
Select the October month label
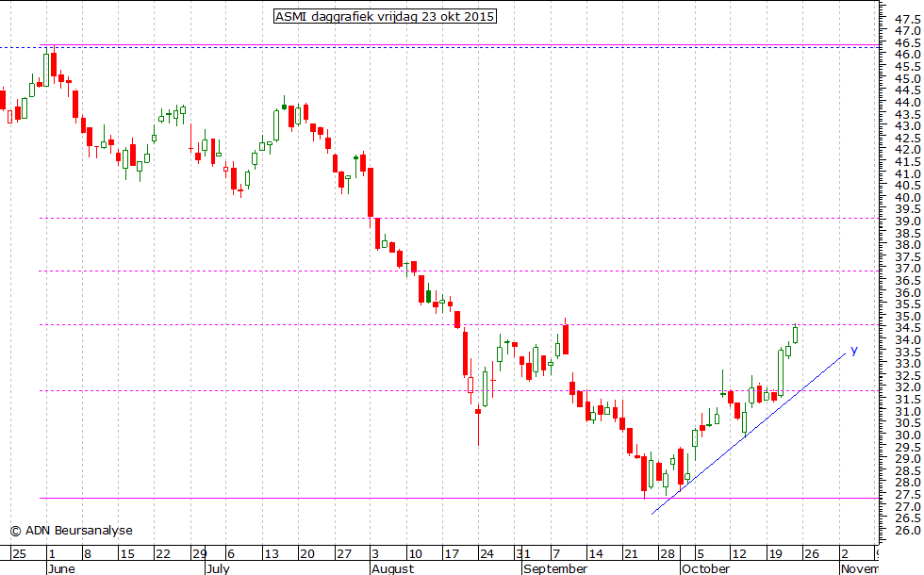(x=705, y=568)
